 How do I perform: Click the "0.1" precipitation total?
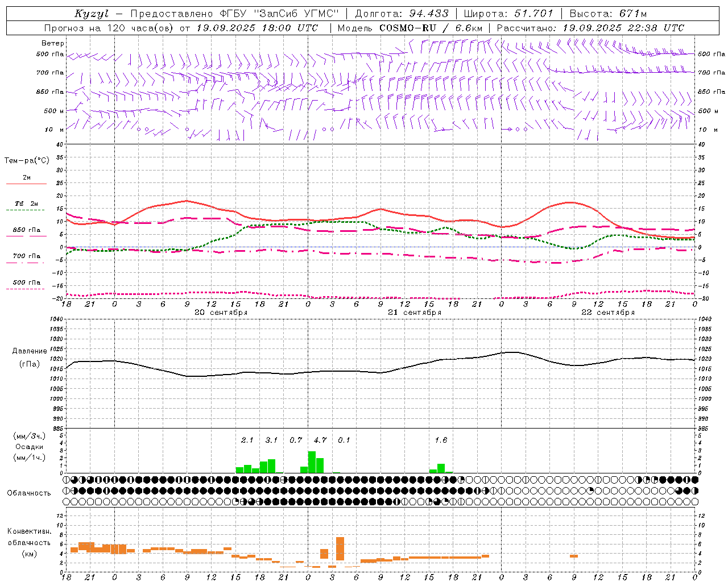[x=344, y=440]
